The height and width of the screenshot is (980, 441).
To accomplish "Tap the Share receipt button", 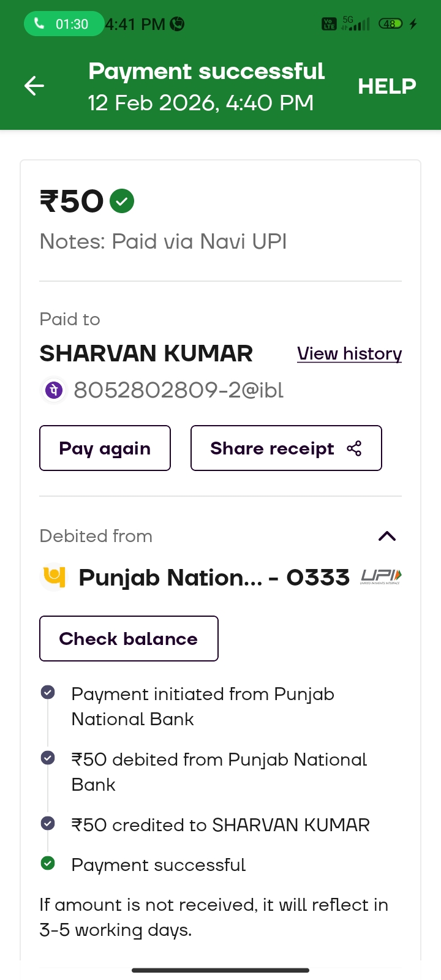I will pyautogui.click(x=286, y=448).
